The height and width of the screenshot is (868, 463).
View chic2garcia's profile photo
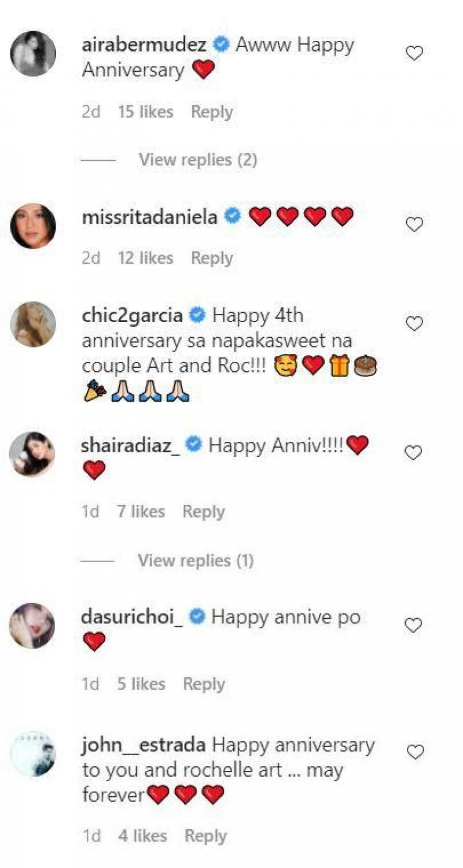[33, 324]
